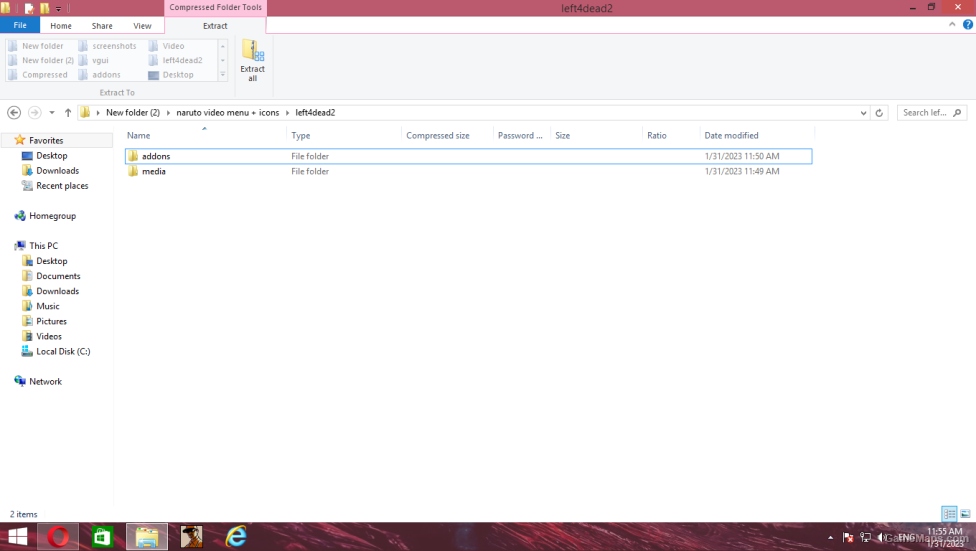This screenshot has height=551, width=976.
Task: Select Network in navigation pane
Action: click(45, 382)
